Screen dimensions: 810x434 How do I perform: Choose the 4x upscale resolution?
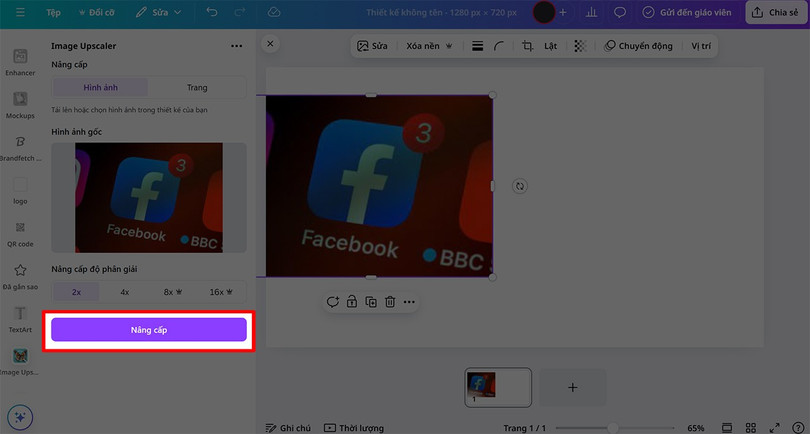pyautogui.click(x=125, y=292)
